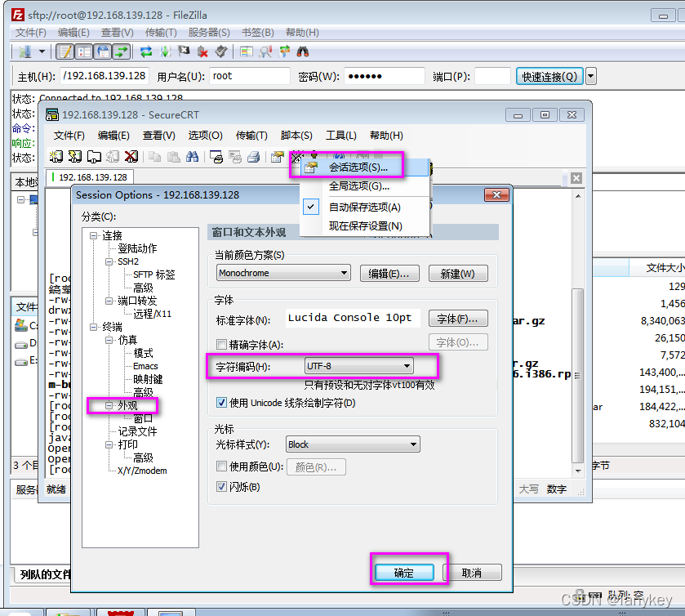Image resolution: width=685 pixels, height=616 pixels.
Task: Collapse 端口转发 tree node
Action: pyautogui.click(x=109, y=301)
